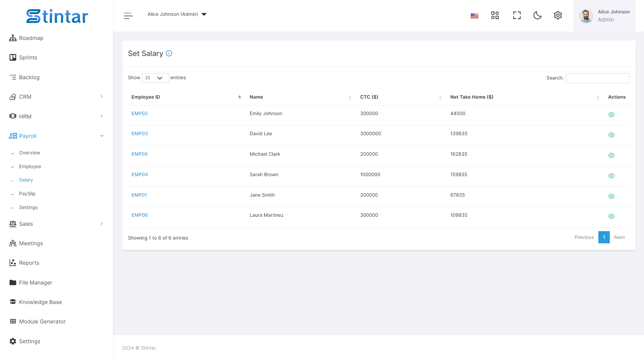Click the CRM sidebar icon
This screenshot has width=644, height=362.
point(13,97)
